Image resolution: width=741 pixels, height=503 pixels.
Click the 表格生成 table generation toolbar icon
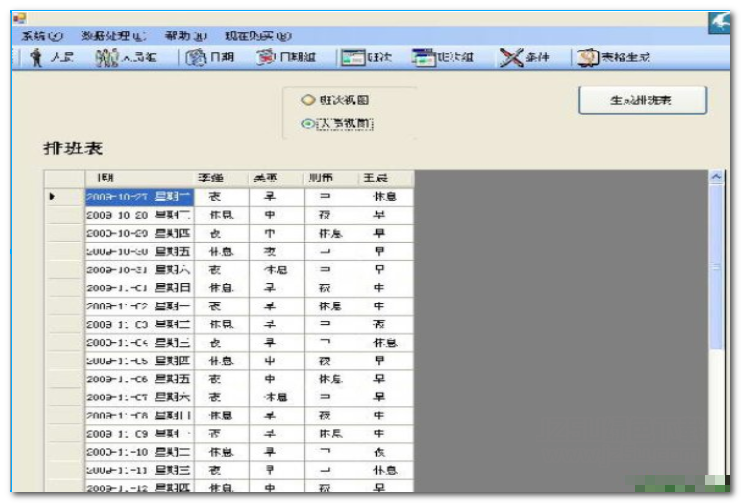[x=613, y=58]
